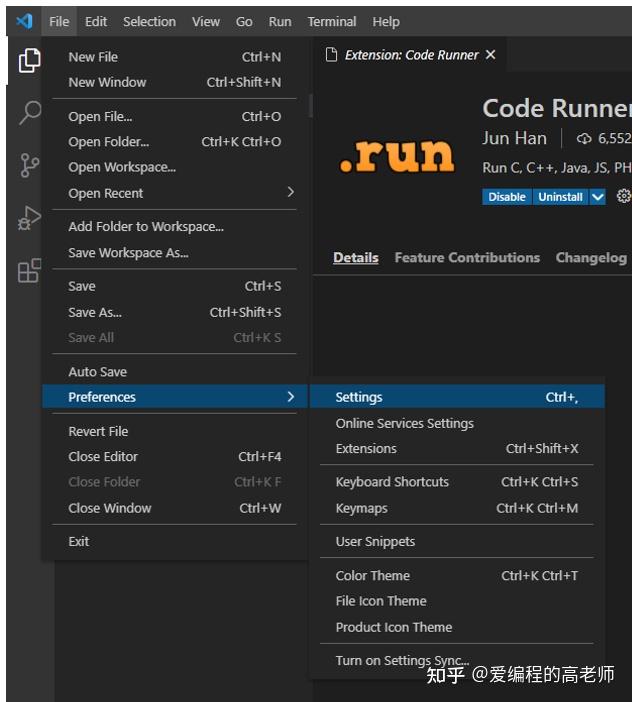Select Close Editor menu item
Screen dimensions: 632x702
click(x=175, y=456)
